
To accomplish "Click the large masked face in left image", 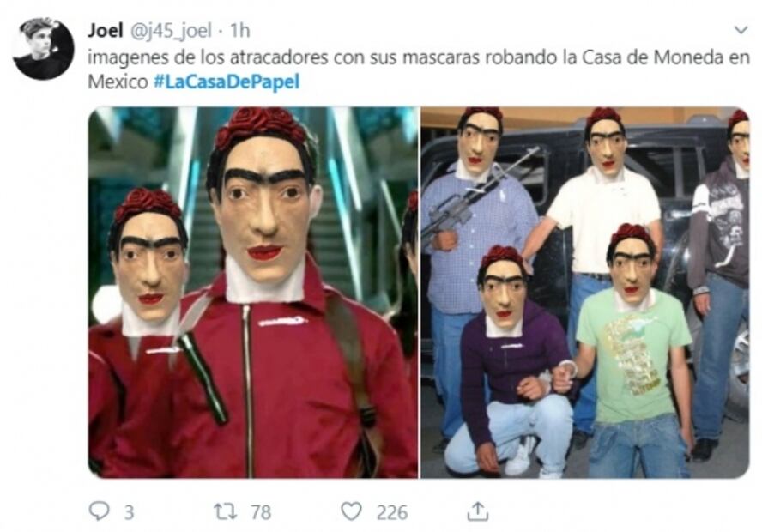I will (x=265, y=204).
